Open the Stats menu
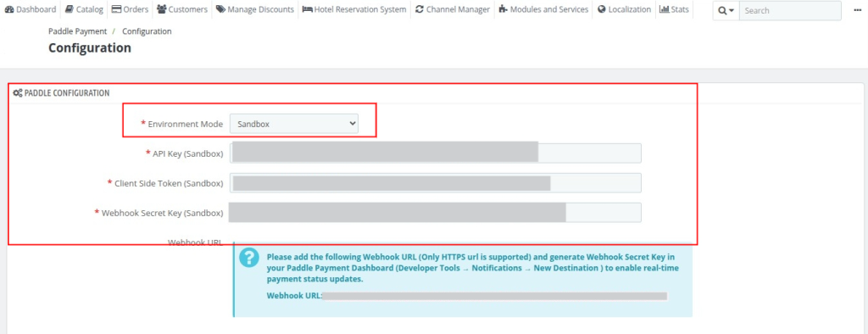 [674, 9]
